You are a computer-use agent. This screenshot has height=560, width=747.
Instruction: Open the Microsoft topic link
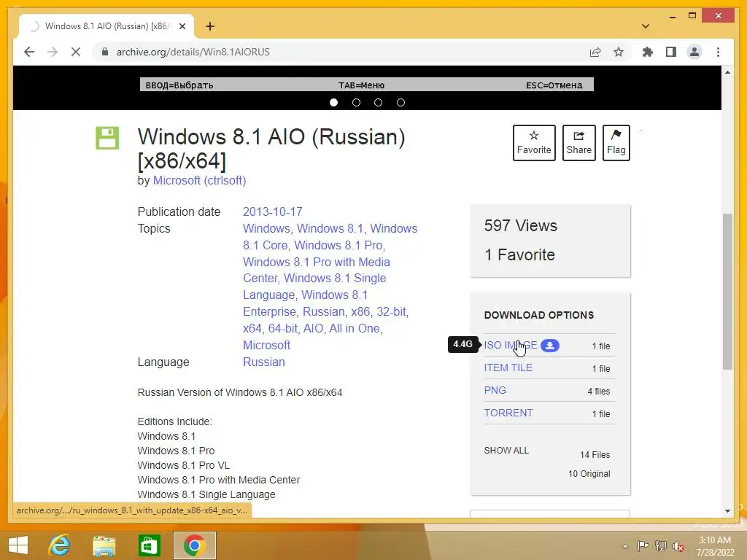pyautogui.click(x=266, y=345)
